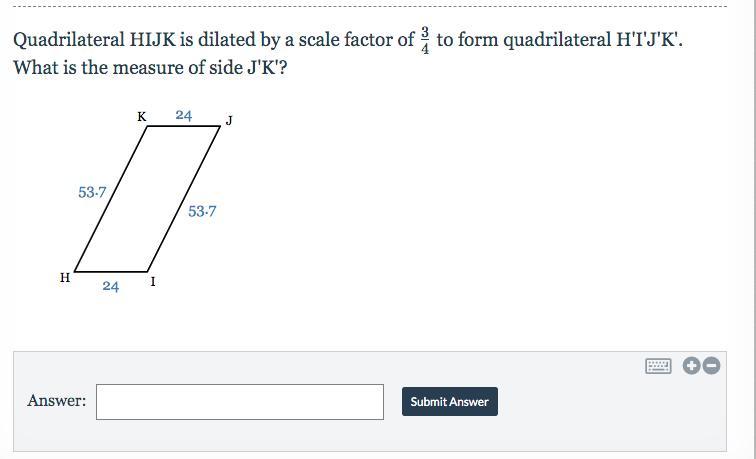The width and height of the screenshot is (756, 459).
Task: Click the 3/4 scale factor fraction
Action: click(x=425, y=41)
